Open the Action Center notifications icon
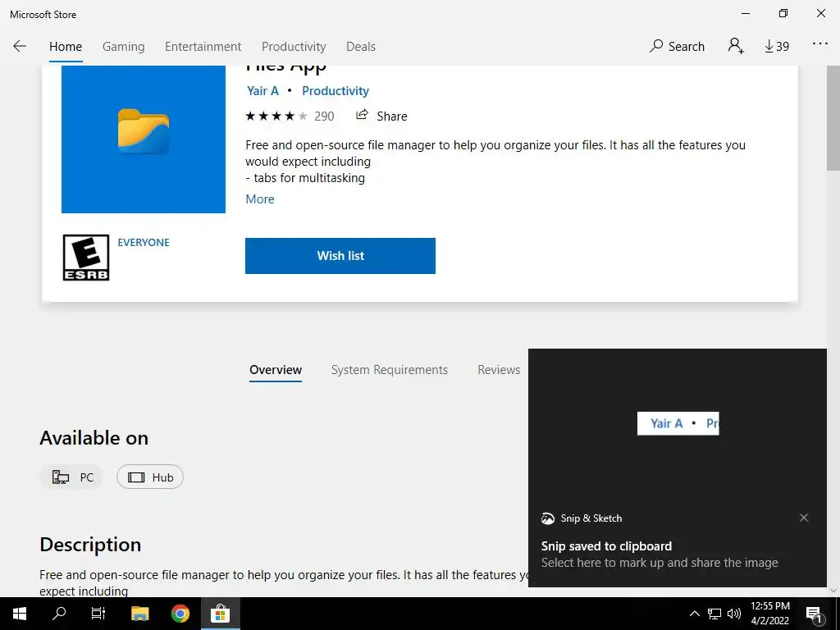Screen dimensions: 840x630 [815, 614]
